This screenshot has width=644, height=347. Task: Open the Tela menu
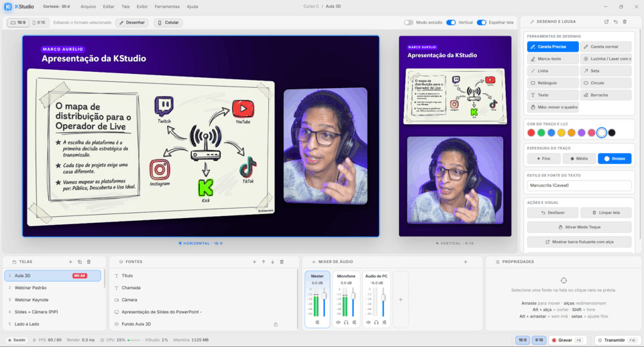[x=125, y=7]
